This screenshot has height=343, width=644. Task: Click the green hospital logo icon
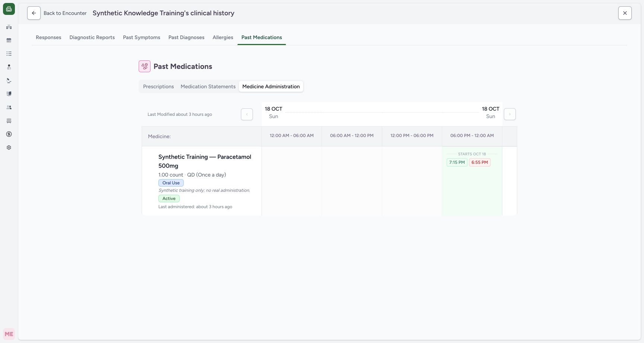coord(9,9)
